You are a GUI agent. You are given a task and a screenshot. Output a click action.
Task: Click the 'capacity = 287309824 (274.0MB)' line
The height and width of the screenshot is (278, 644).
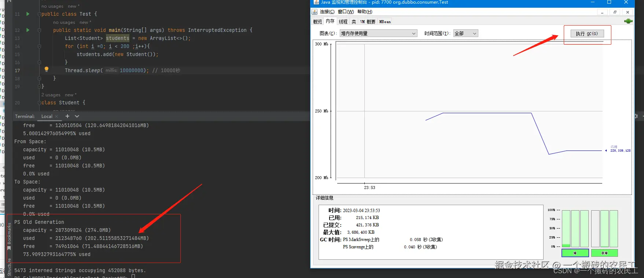67,230
